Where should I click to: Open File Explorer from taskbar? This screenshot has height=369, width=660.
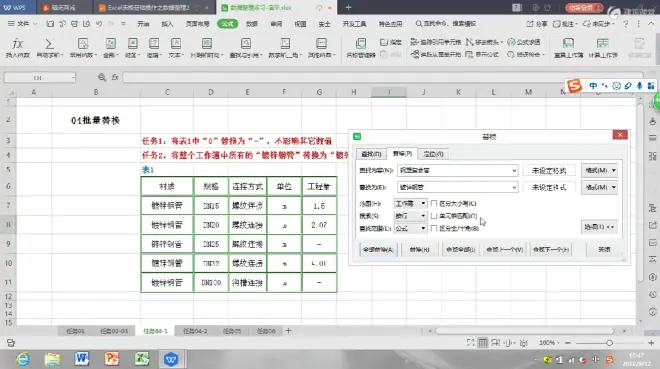(x=52, y=359)
